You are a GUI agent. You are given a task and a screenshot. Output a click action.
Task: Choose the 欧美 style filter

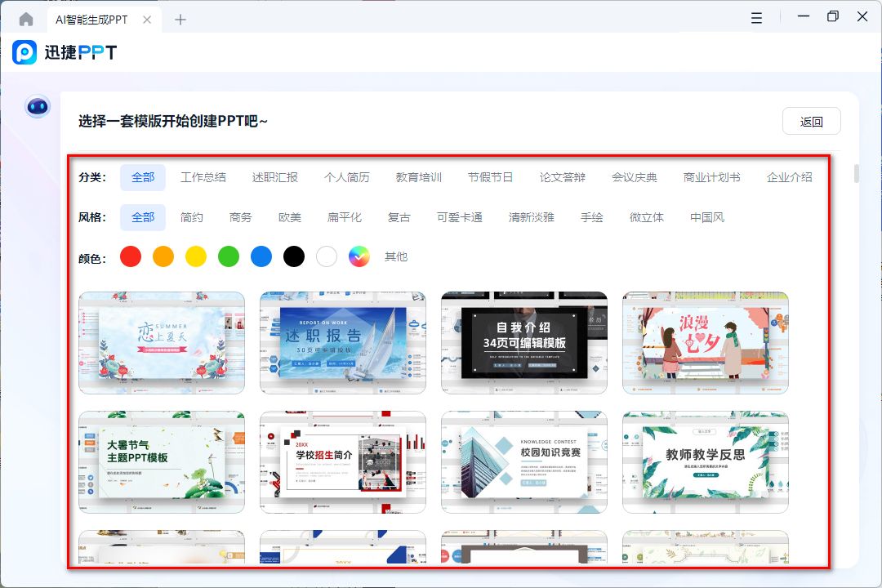click(290, 217)
